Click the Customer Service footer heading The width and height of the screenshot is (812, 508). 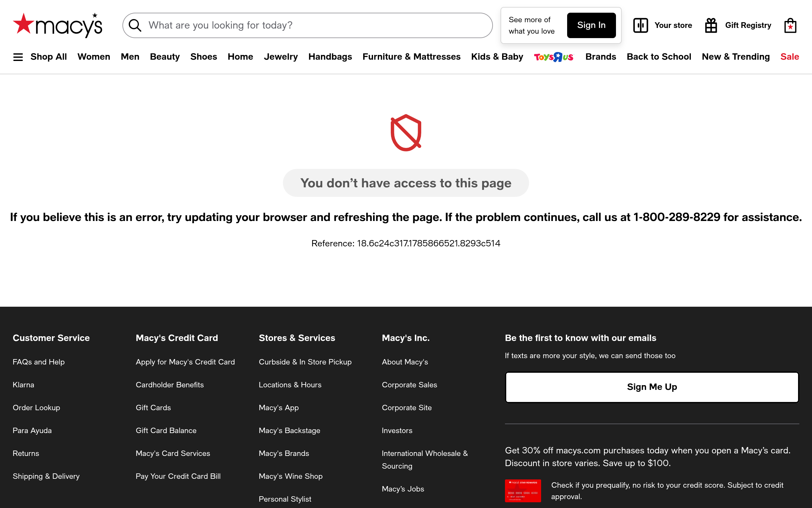point(51,338)
